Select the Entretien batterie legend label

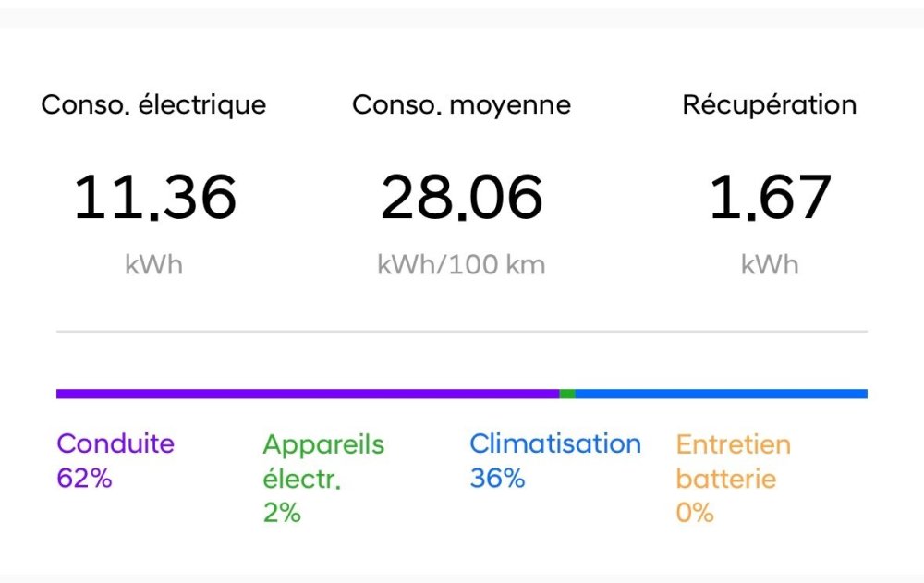click(733, 461)
